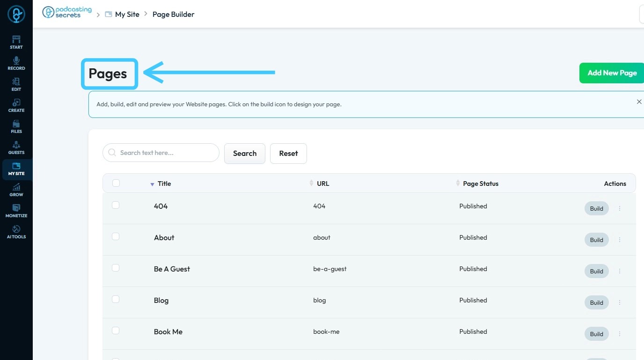Screen dimensions: 644x360
Task: Open the Monetize section
Action: click(16, 210)
